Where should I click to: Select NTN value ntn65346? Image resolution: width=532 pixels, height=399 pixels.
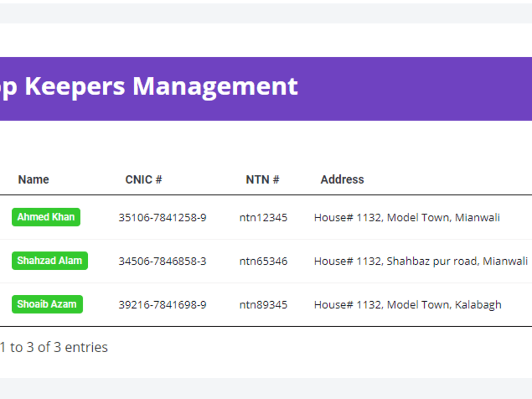click(x=263, y=261)
